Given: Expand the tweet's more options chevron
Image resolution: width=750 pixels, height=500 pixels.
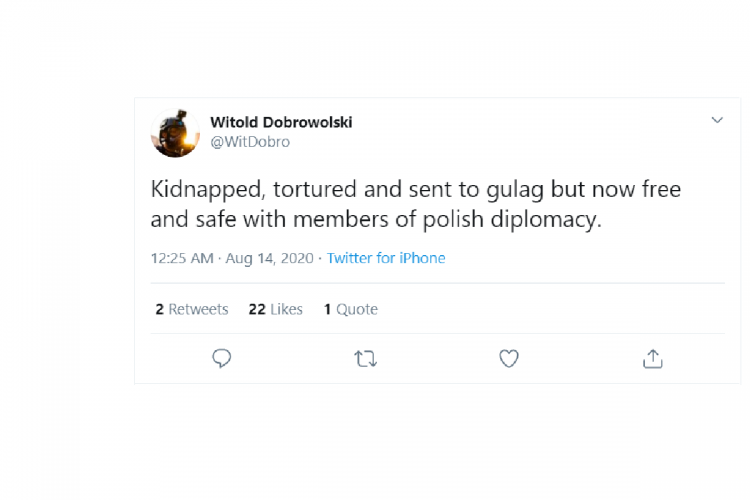Looking at the screenshot, I should (x=717, y=121).
